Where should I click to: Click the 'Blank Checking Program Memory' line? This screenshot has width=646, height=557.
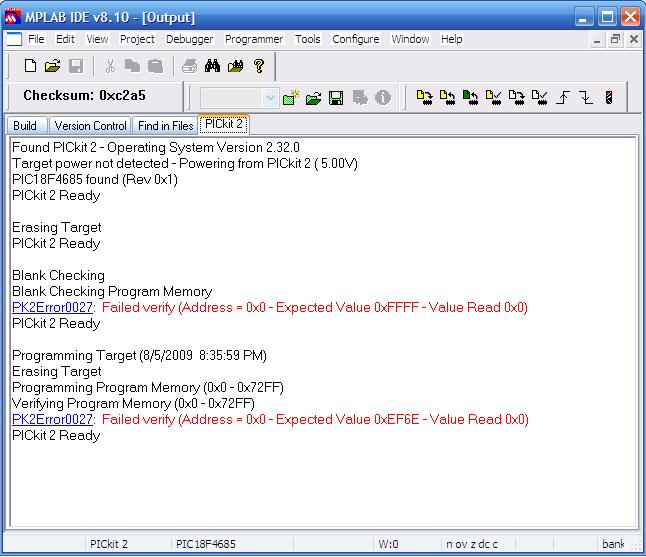tap(112, 292)
